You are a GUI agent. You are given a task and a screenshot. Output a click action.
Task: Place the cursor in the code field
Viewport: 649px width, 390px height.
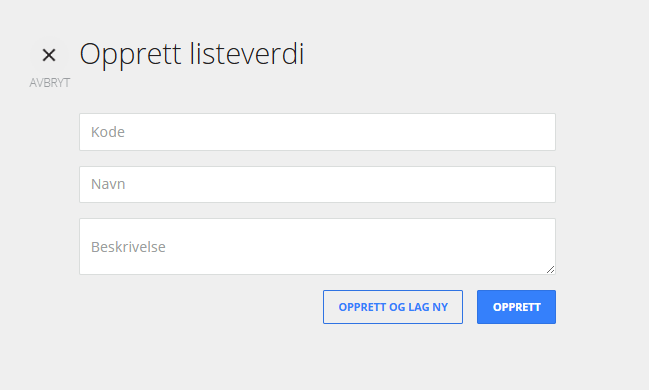pos(317,132)
